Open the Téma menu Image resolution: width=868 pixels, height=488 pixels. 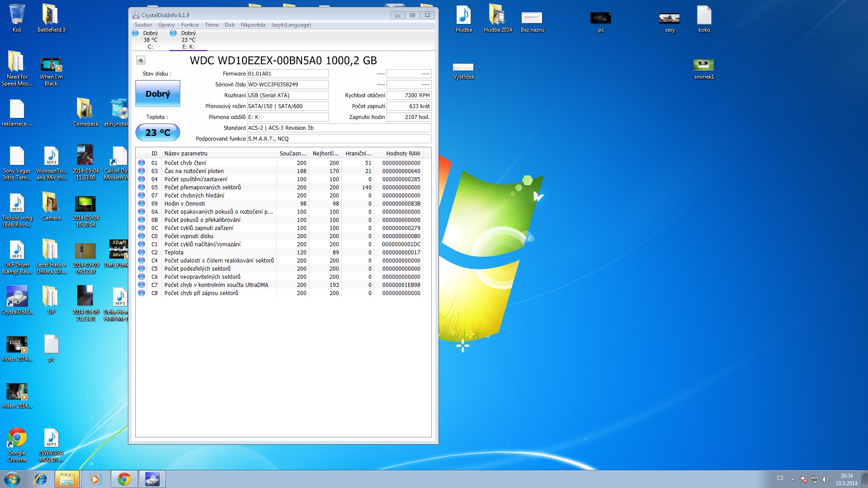pyautogui.click(x=211, y=25)
